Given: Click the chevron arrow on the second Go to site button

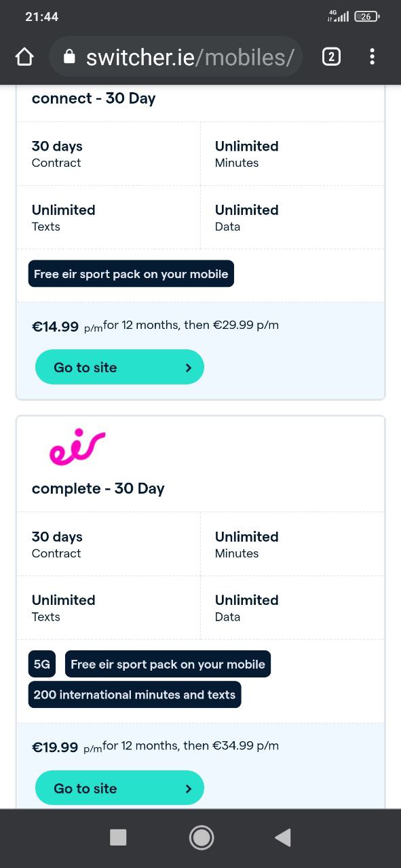Looking at the screenshot, I should point(189,789).
